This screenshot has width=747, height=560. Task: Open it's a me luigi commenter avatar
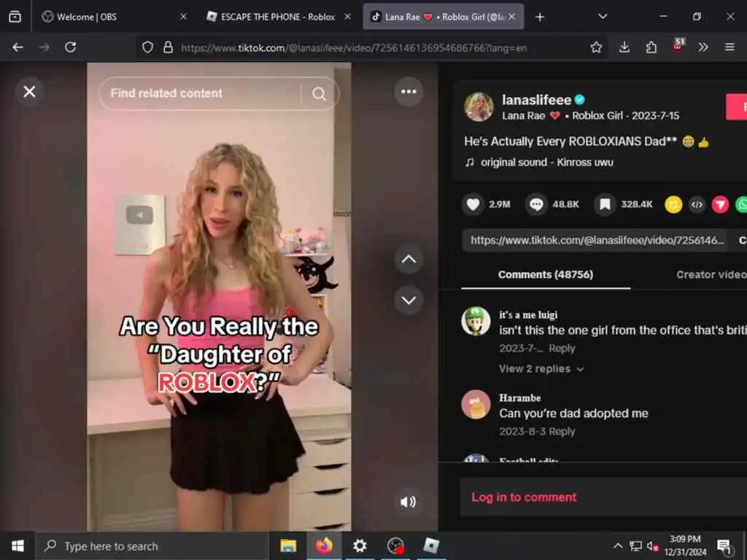coord(476,322)
